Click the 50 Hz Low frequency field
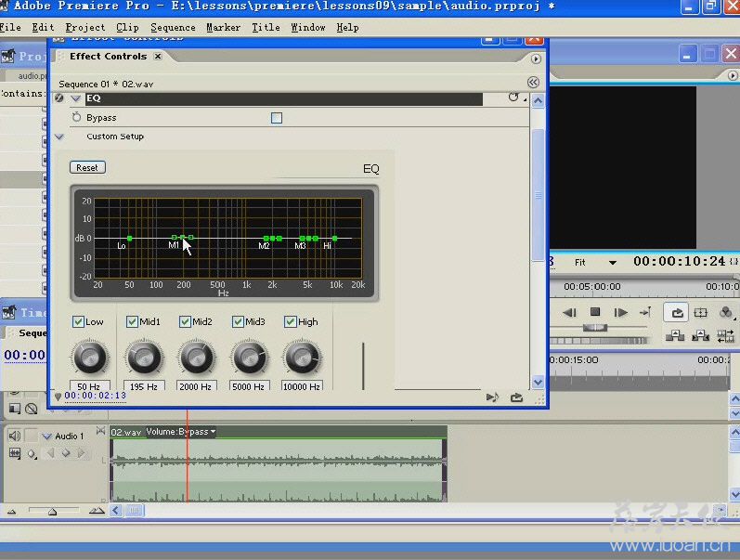This screenshot has height=560, width=740. 90,385
